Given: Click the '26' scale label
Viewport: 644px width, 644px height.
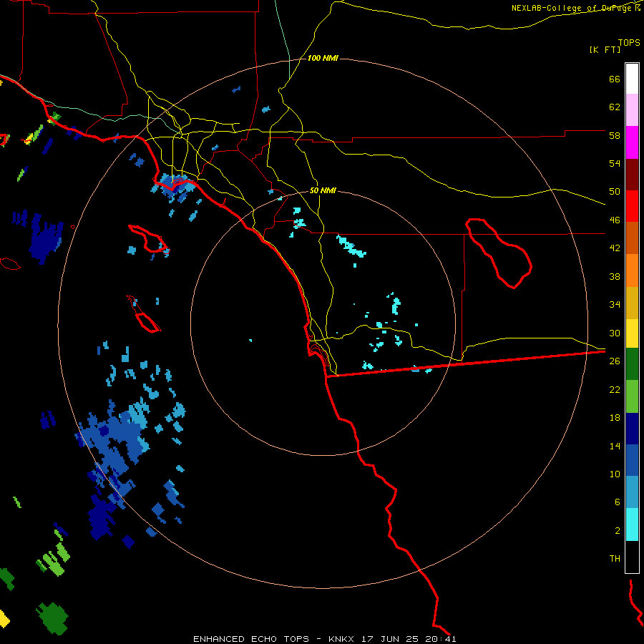Looking at the screenshot, I should [x=615, y=361].
